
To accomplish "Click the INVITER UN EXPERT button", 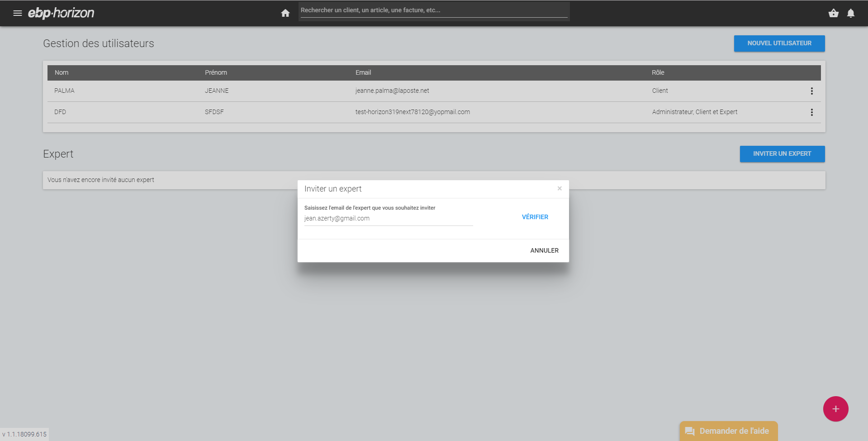I will click(x=782, y=154).
